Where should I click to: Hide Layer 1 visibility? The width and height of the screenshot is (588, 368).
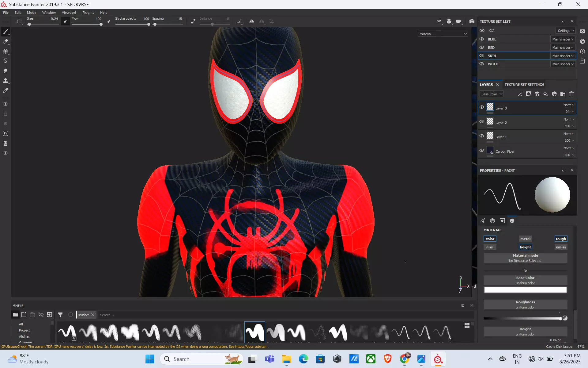click(x=482, y=136)
